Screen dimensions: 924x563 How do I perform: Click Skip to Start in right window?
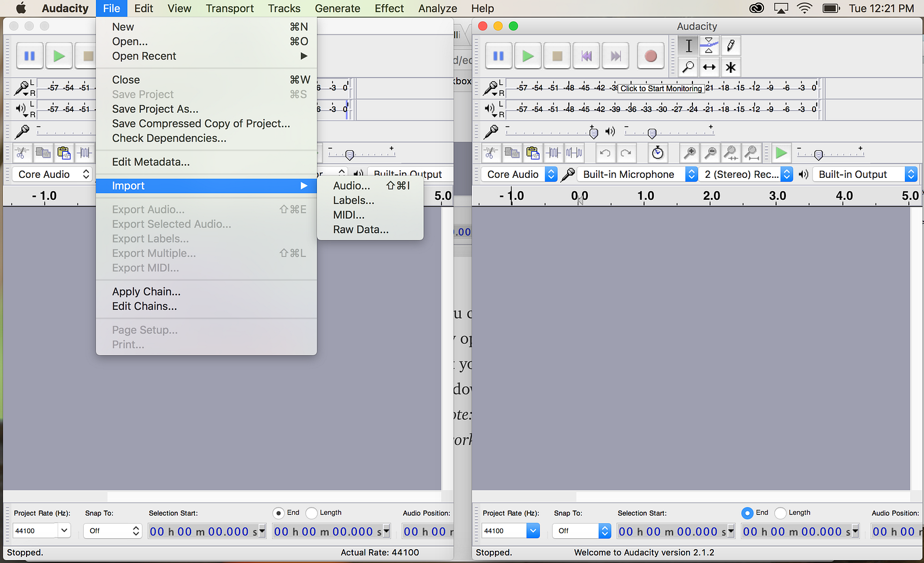pyautogui.click(x=587, y=56)
